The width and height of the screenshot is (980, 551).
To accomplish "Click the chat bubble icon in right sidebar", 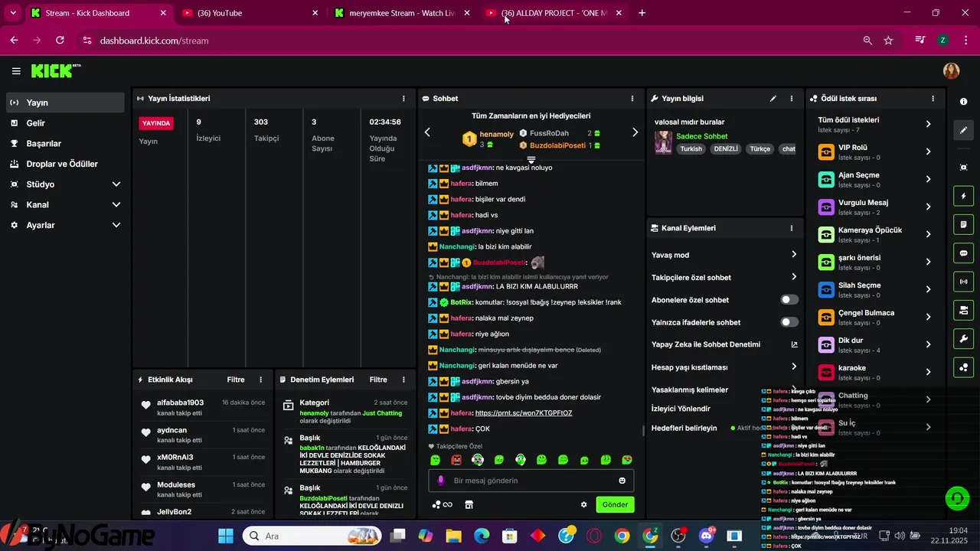I will (x=963, y=253).
